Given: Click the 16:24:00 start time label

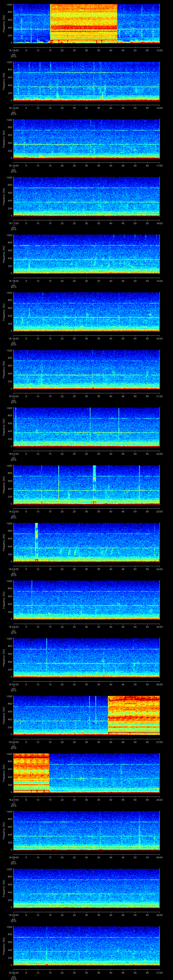Looking at the screenshot, I should click(x=13, y=627).
